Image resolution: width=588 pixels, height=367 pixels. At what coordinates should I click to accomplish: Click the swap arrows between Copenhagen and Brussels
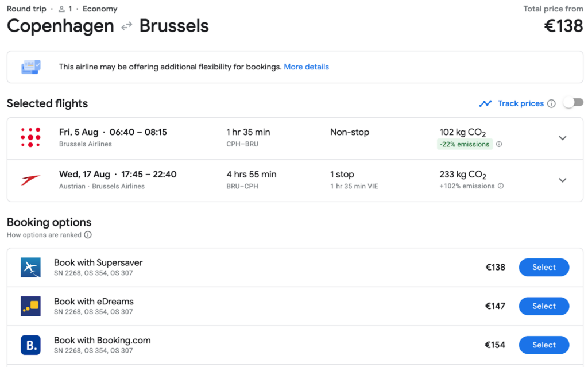127,26
